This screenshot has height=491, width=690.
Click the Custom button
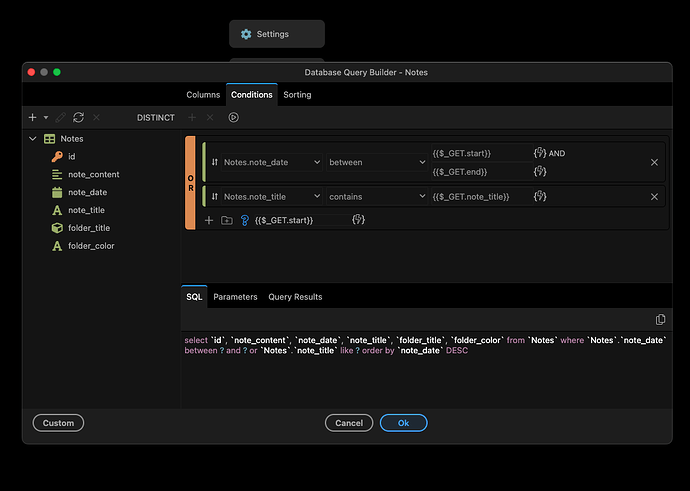point(58,423)
